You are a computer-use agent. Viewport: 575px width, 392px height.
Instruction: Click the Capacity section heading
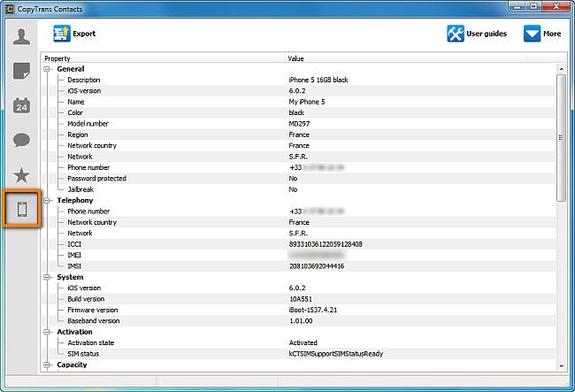click(72, 365)
